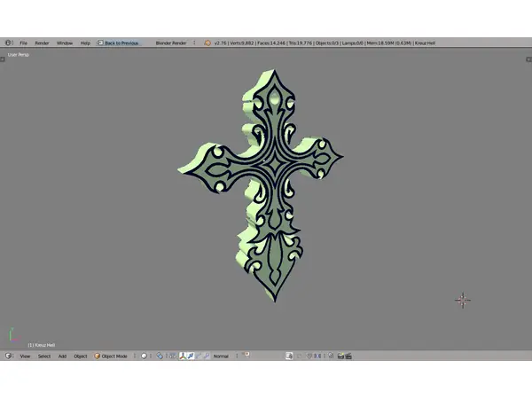Open the Help menu
The width and height of the screenshot is (532, 399).
(85, 43)
